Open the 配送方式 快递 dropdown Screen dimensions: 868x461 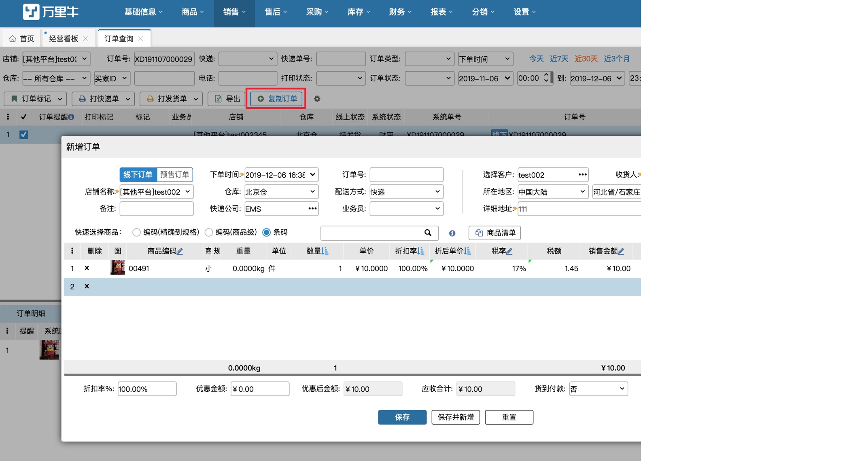[x=406, y=192]
